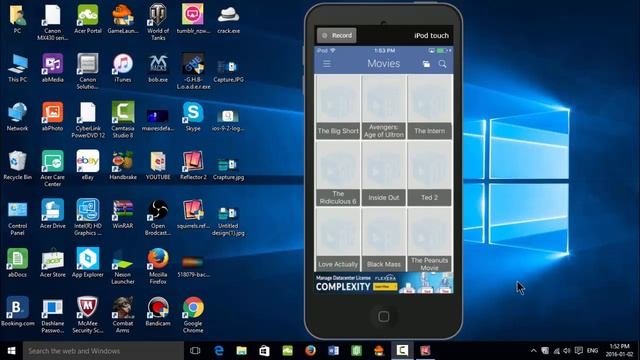
Task: Select the Nexon Launcher desktop icon
Action: (123, 266)
